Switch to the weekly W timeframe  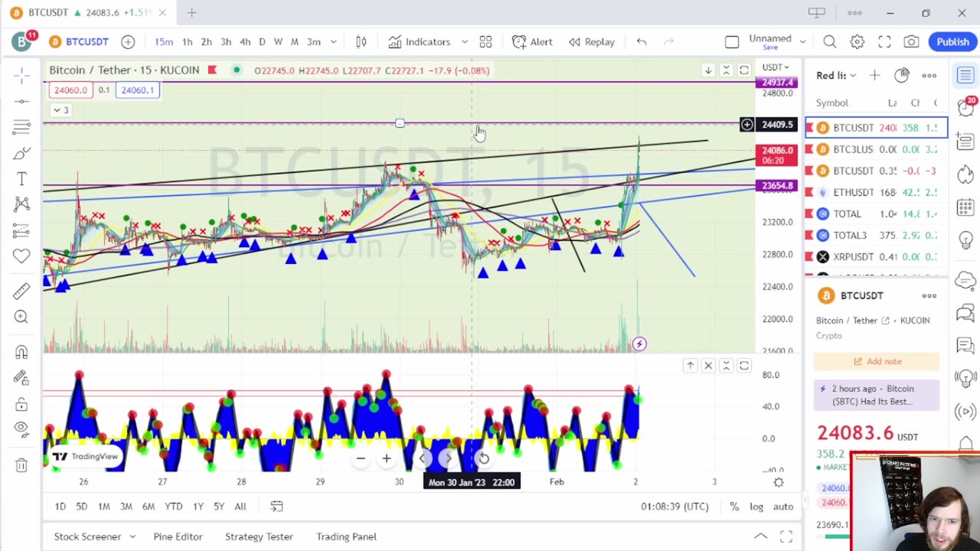click(x=278, y=42)
